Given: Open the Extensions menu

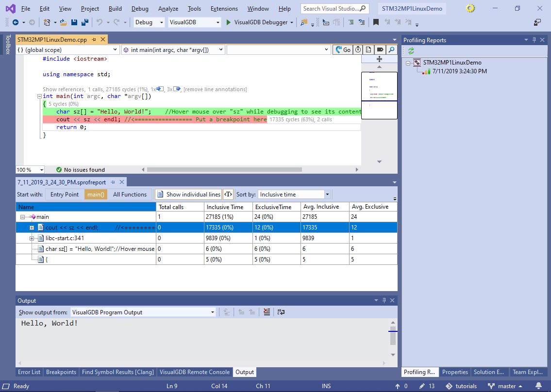Looking at the screenshot, I should [224, 9].
